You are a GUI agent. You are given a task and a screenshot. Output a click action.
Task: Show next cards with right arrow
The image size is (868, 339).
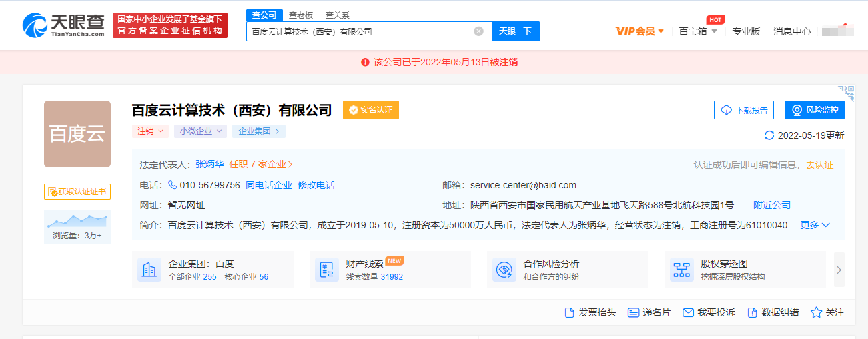tap(839, 270)
